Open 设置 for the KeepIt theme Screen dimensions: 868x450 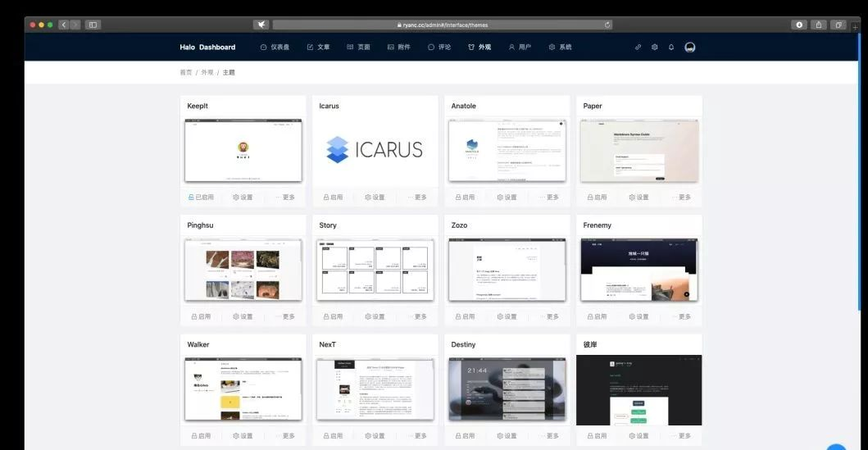point(243,197)
